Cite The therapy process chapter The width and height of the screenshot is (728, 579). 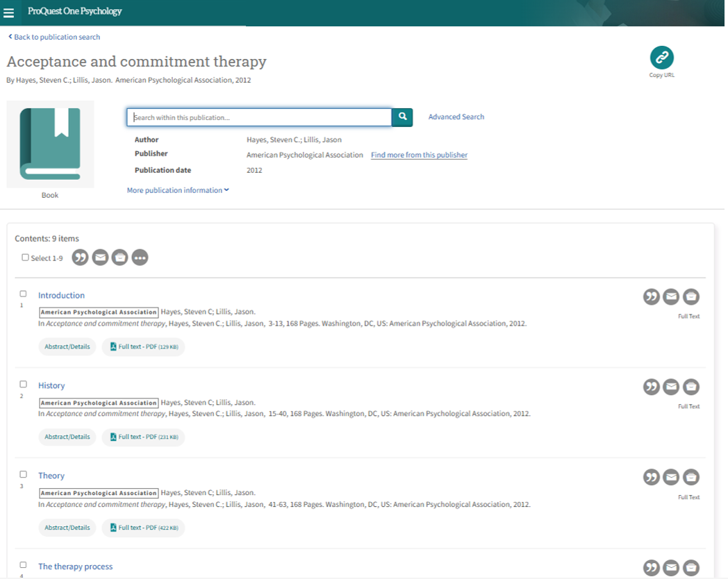[652, 568]
